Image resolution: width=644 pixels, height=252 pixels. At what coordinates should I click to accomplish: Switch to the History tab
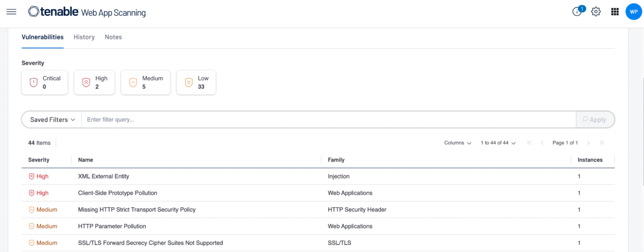[84, 37]
